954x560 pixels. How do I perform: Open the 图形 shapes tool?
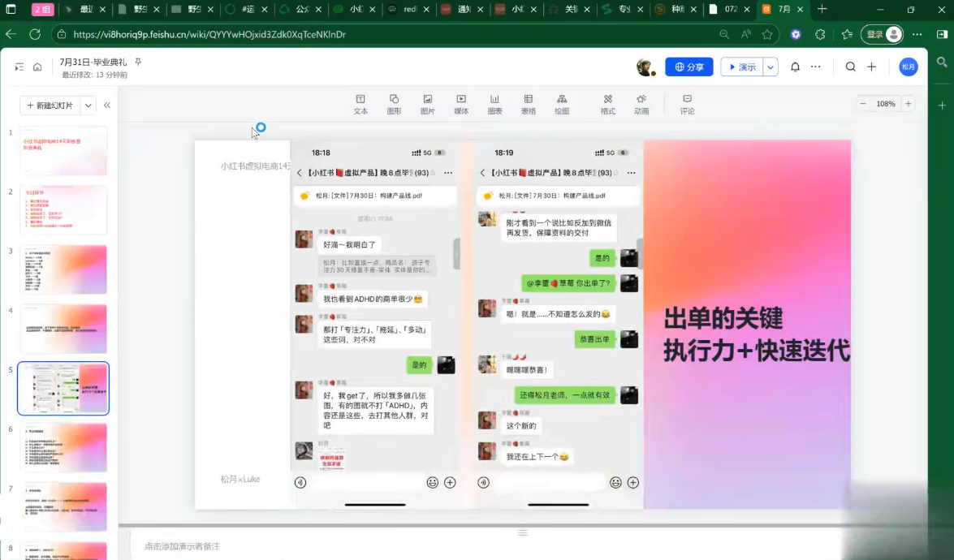(x=394, y=104)
